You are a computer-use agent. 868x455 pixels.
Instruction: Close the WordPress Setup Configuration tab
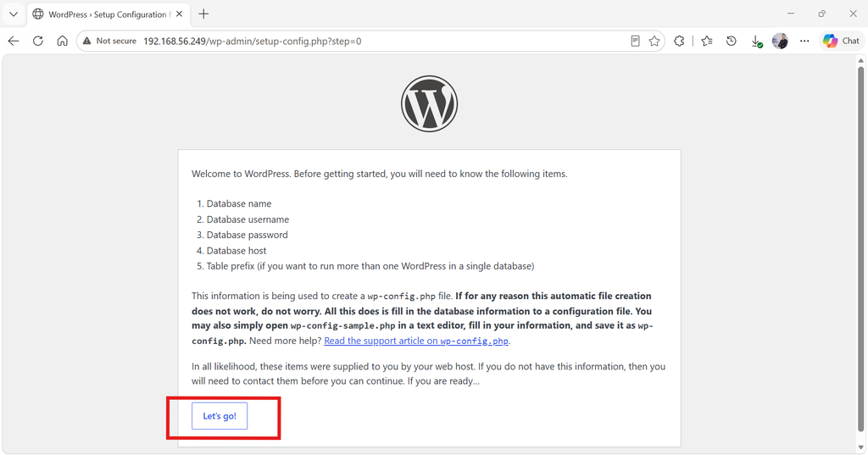[x=180, y=14]
